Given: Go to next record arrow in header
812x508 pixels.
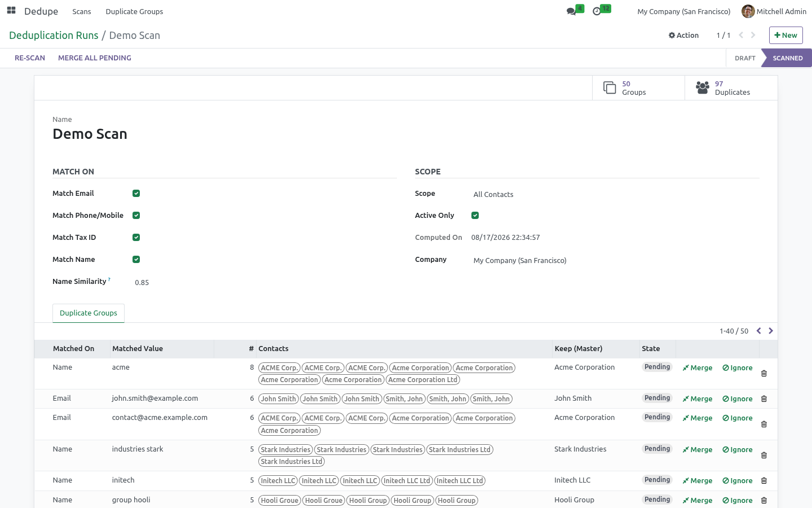Looking at the screenshot, I should click(x=753, y=35).
